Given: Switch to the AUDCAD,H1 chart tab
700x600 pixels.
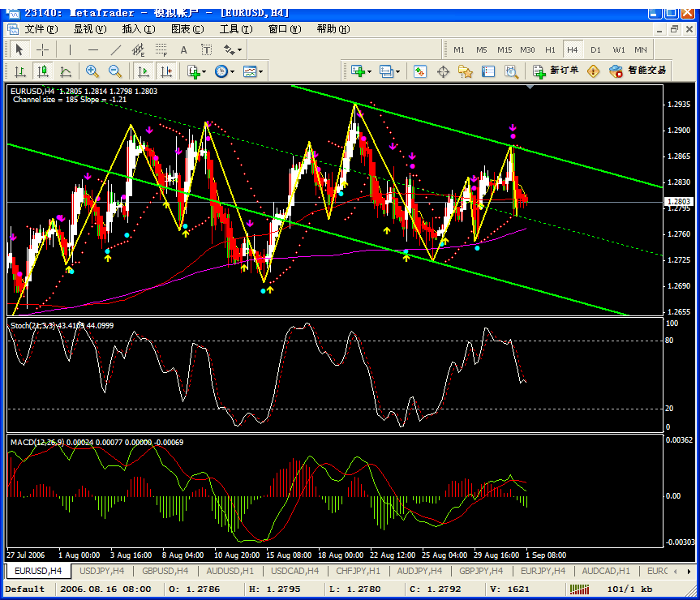Looking at the screenshot, I should 606,571.
